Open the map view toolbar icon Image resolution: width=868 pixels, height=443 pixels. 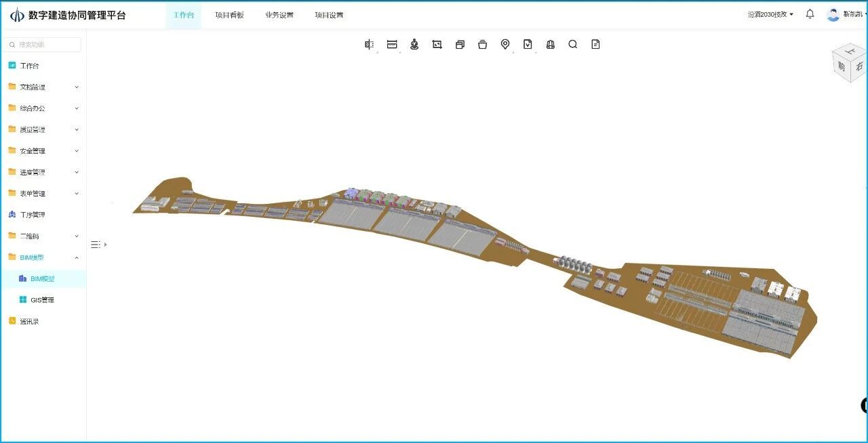(x=551, y=44)
